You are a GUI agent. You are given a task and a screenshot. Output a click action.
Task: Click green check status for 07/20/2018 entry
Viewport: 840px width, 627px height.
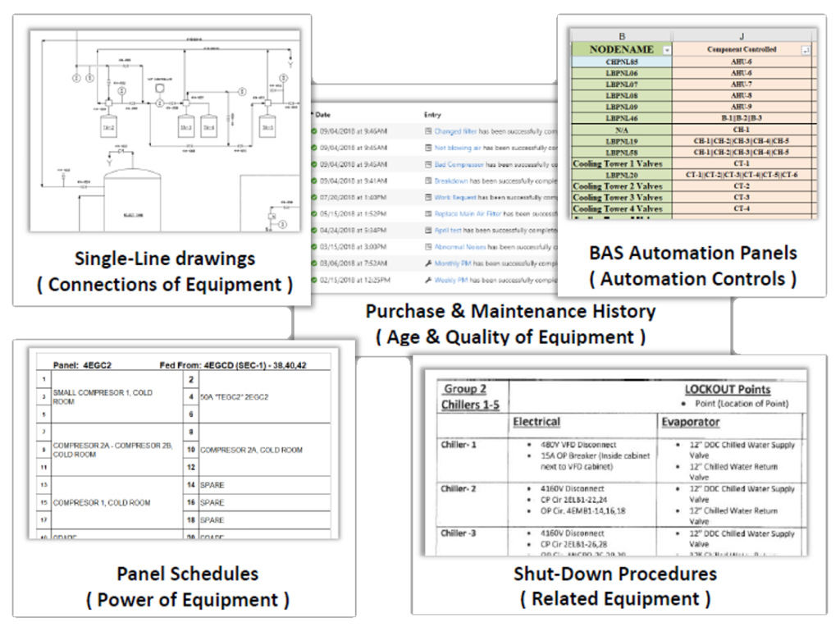pos(314,198)
